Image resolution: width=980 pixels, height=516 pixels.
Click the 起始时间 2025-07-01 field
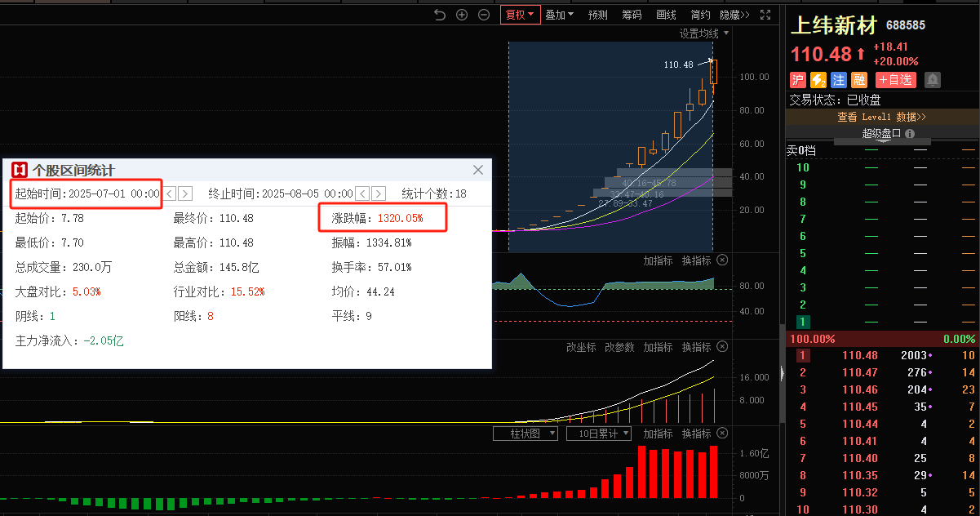click(87, 193)
